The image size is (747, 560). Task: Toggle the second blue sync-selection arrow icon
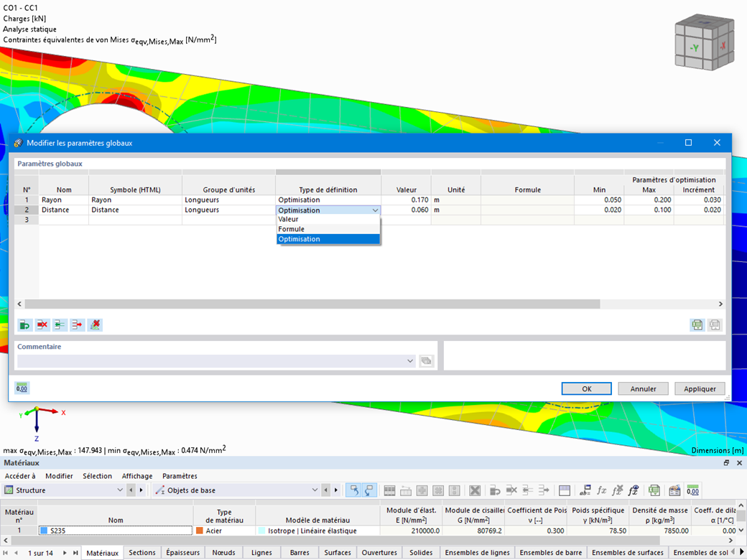tap(369, 490)
